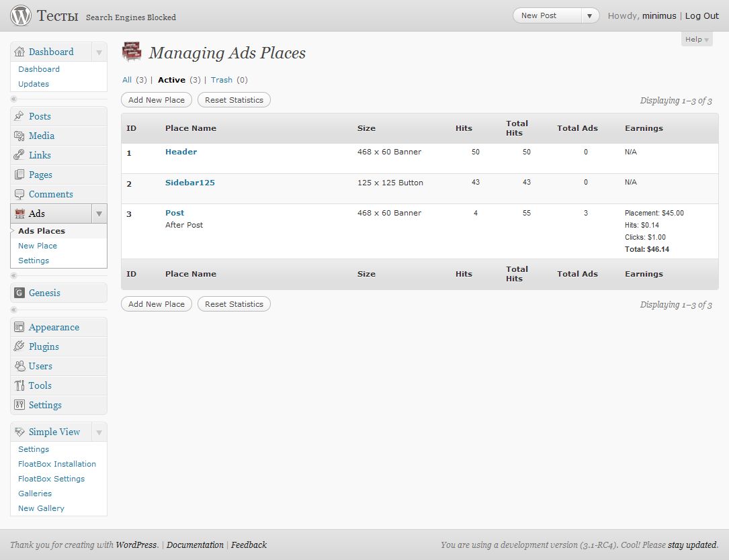This screenshot has height=560, width=729.
Task: Open Appearance menu item
Action: pyautogui.click(x=54, y=327)
